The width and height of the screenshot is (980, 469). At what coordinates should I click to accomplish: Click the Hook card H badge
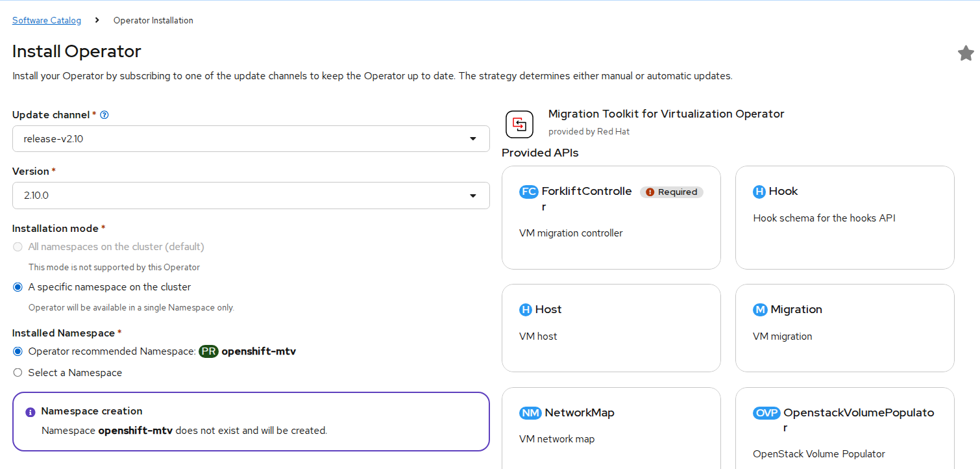pos(759,192)
